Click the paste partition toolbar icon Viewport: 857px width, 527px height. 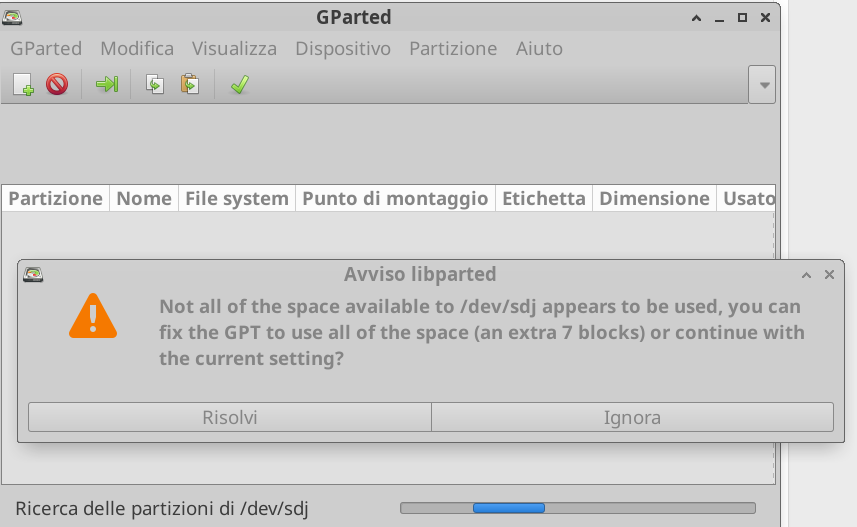click(x=189, y=85)
